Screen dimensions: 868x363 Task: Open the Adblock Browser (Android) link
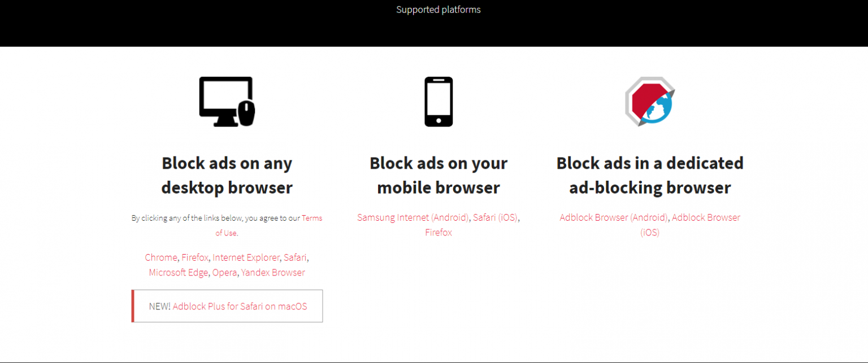tap(613, 217)
